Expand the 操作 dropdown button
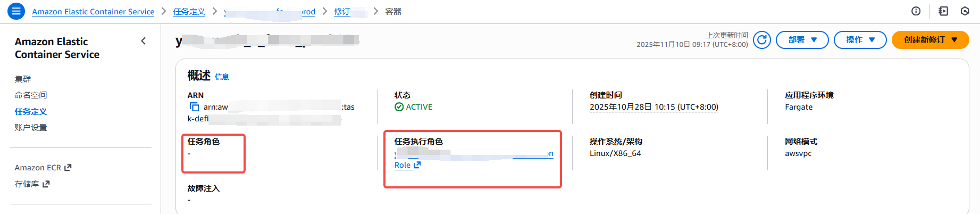The width and height of the screenshot is (980, 214). [860, 40]
